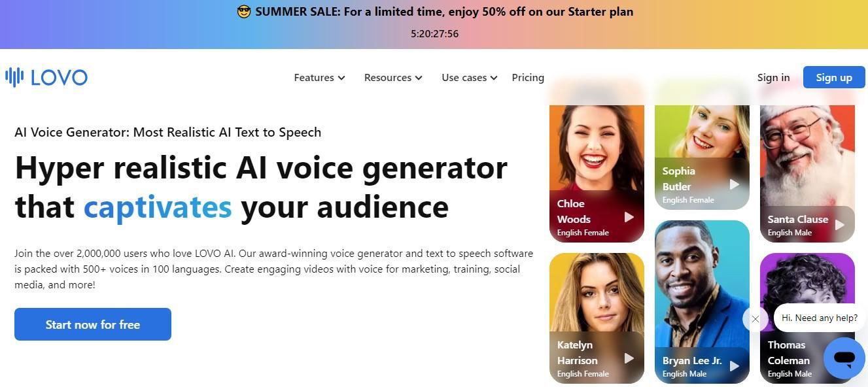Click the LOVO logo icon
Viewport: 868px width, 387px height.
click(x=14, y=77)
